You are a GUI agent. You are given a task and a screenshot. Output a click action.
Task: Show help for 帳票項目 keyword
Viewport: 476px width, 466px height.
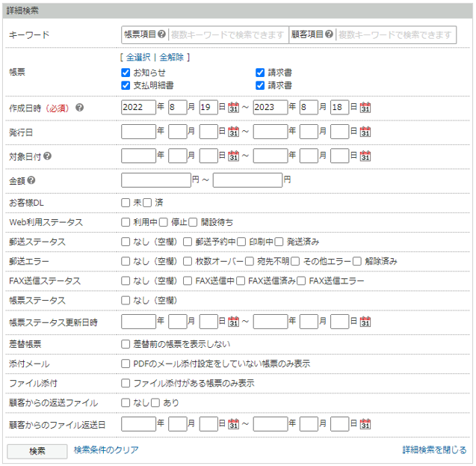(162, 34)
